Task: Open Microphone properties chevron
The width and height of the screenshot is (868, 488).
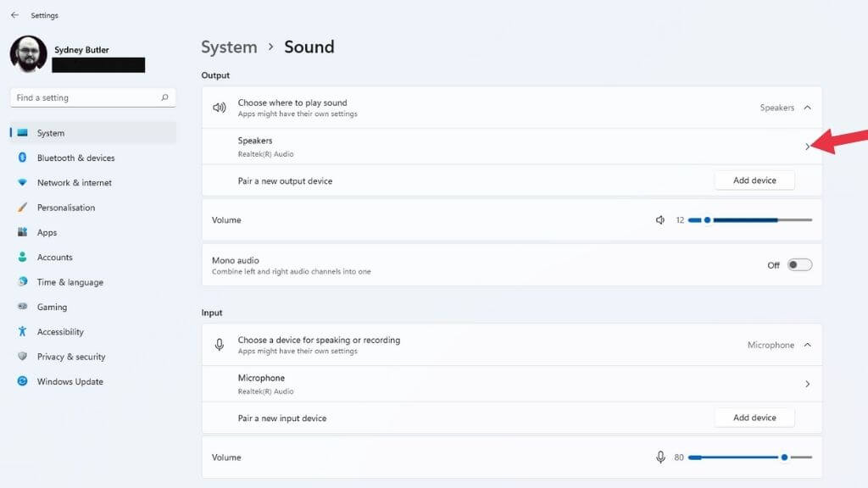Action: coord(807,384)
